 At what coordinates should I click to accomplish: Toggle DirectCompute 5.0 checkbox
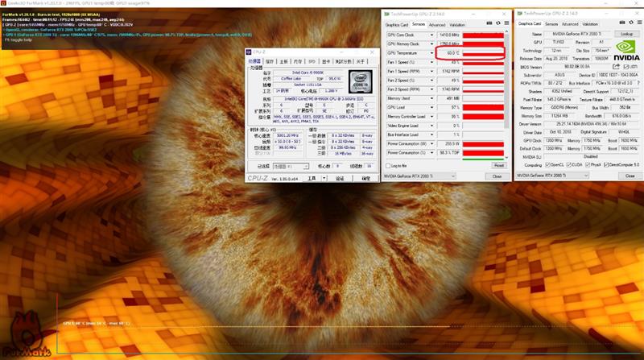pos(606,165)
